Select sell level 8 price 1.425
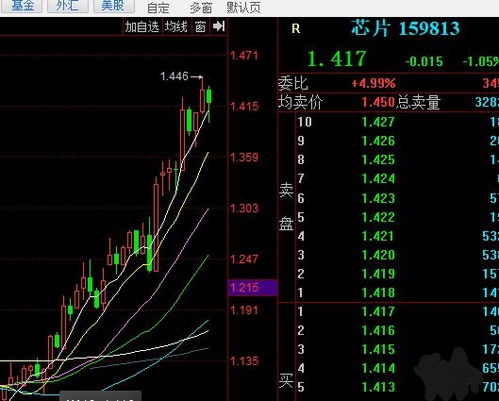The width and height of the screenshot is (499, 401). point(378,160)
